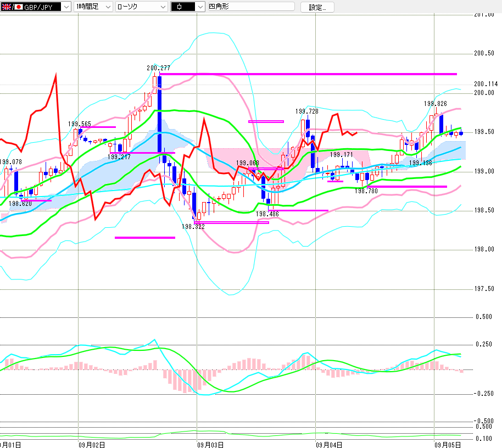The width and height of the screenshot is (502, 448).
Task: Click the 198.620 low price label
Action: [x=20, y=204]
